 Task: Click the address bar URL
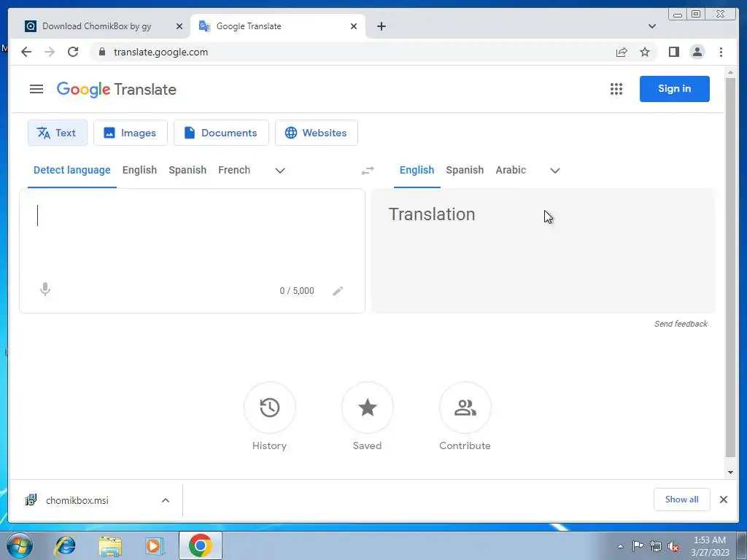pos(160,52)
